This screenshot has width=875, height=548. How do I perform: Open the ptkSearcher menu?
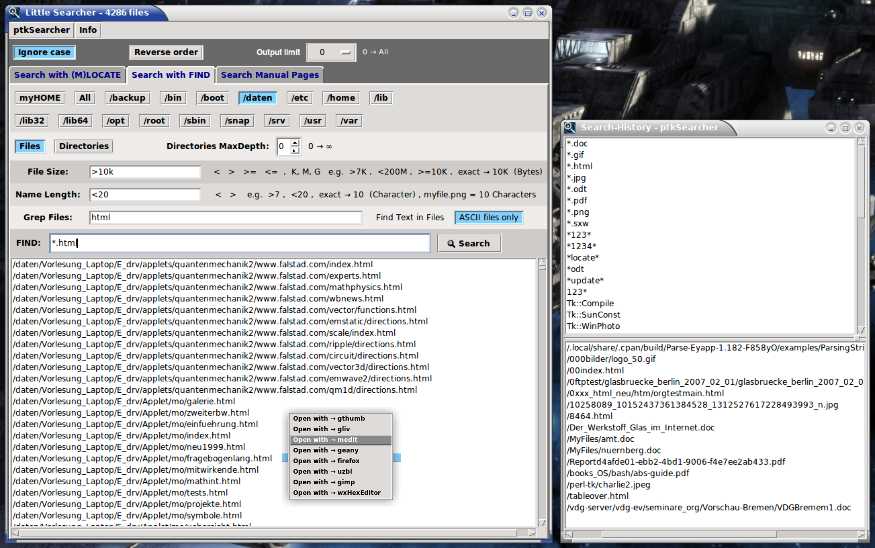(42, 30)
